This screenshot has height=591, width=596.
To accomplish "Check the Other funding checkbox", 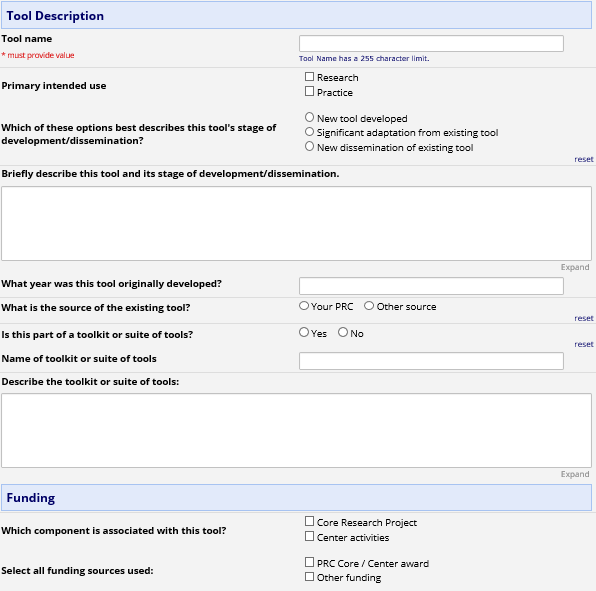I will 309,577.
